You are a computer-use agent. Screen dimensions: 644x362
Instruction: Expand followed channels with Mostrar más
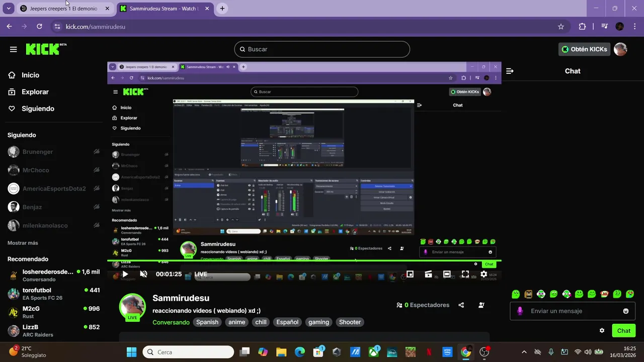click(23, 243)
